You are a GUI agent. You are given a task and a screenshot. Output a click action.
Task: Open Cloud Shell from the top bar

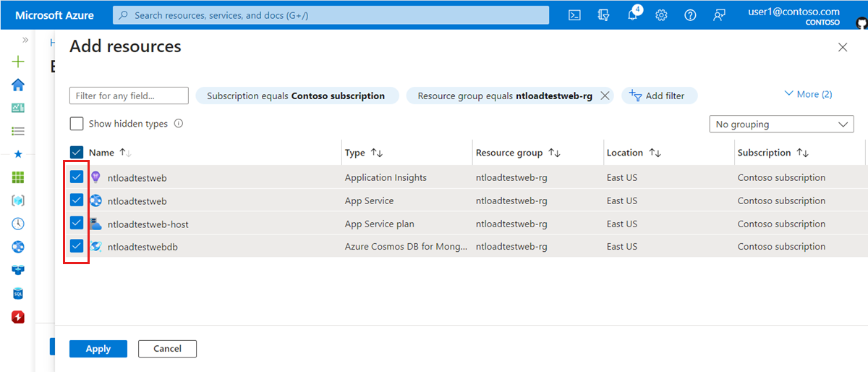click(x=574, y=15)
